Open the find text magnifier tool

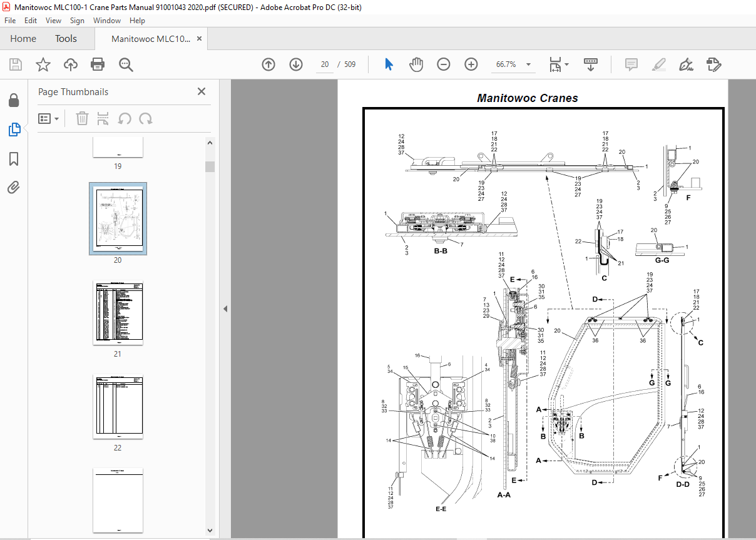(x=126, y=64)
